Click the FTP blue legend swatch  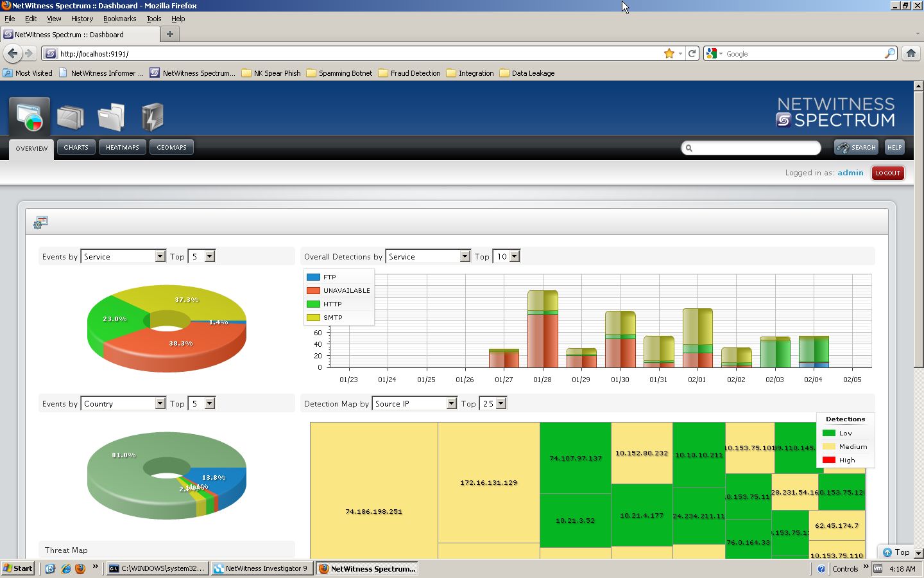click(313, 277)
